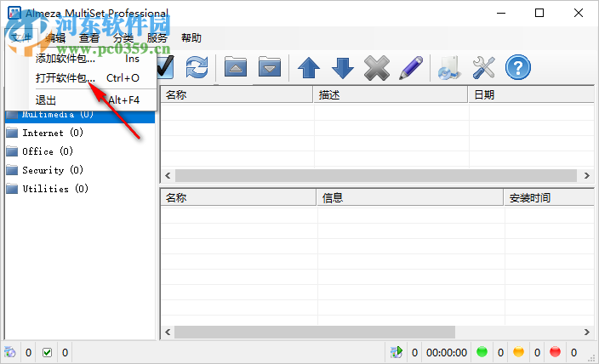The image size is (599, 364).
Task: Click the status bar checked count icon
Action: tap(47, 352)
